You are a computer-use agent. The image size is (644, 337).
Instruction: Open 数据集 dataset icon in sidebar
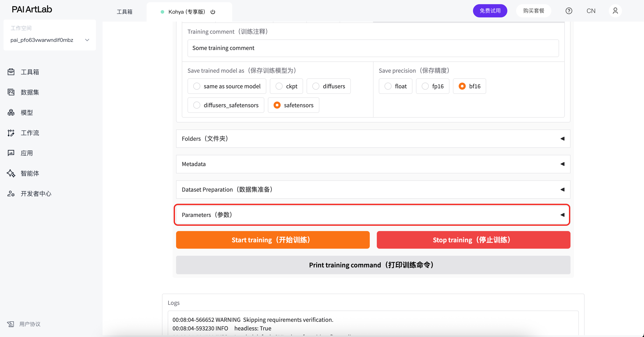point(11,92)
